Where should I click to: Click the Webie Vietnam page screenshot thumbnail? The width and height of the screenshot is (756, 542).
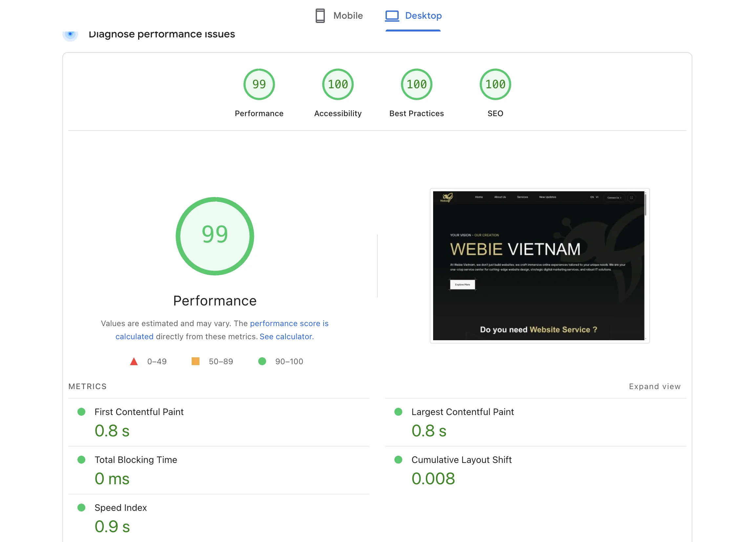[x=539, y=266]
